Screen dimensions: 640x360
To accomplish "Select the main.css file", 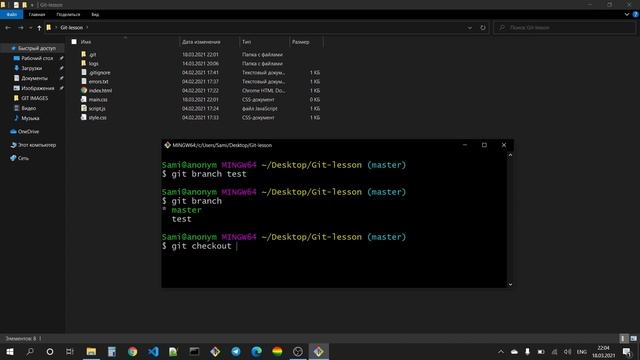I will point(98,99).
